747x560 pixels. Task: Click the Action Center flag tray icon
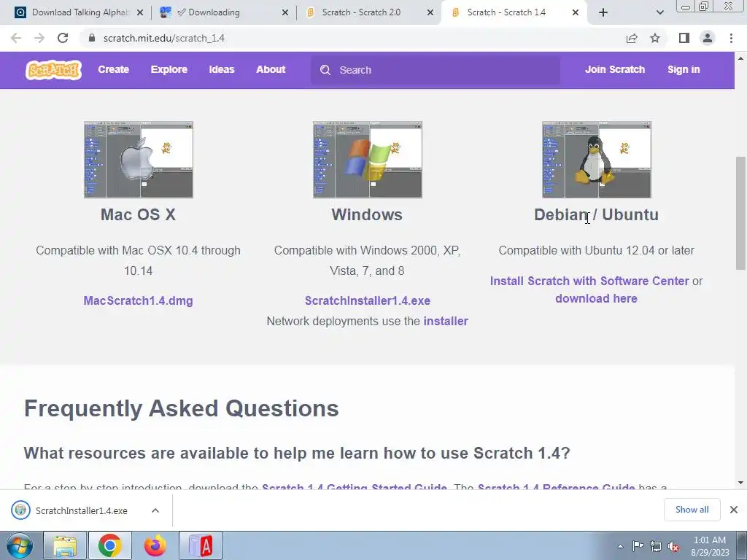638,546
